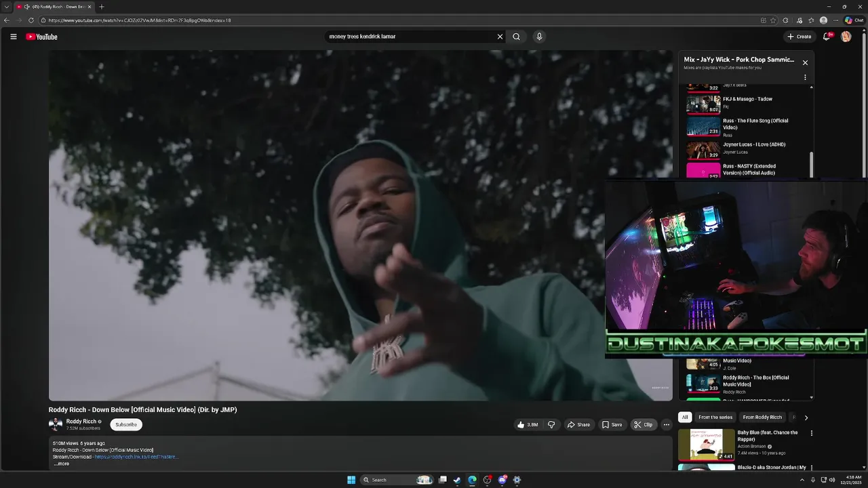Start voice search with the microphone
Image resolution: width=868 pixels, height=488 pixels.
539,37
